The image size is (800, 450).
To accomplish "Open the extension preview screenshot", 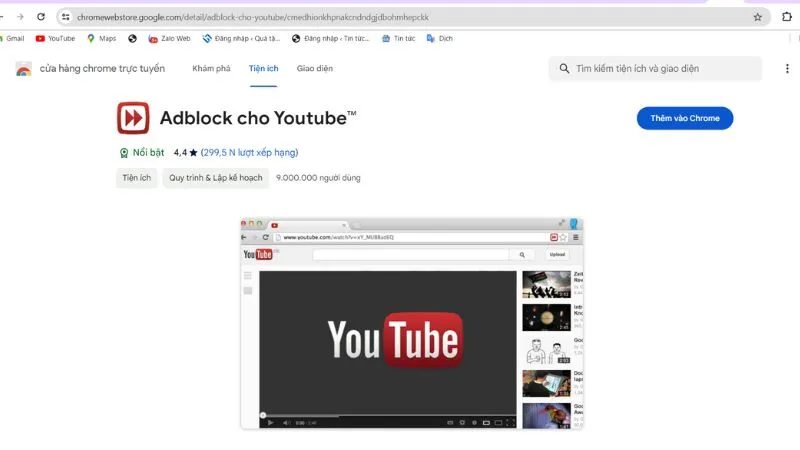I will coord(412,323).
